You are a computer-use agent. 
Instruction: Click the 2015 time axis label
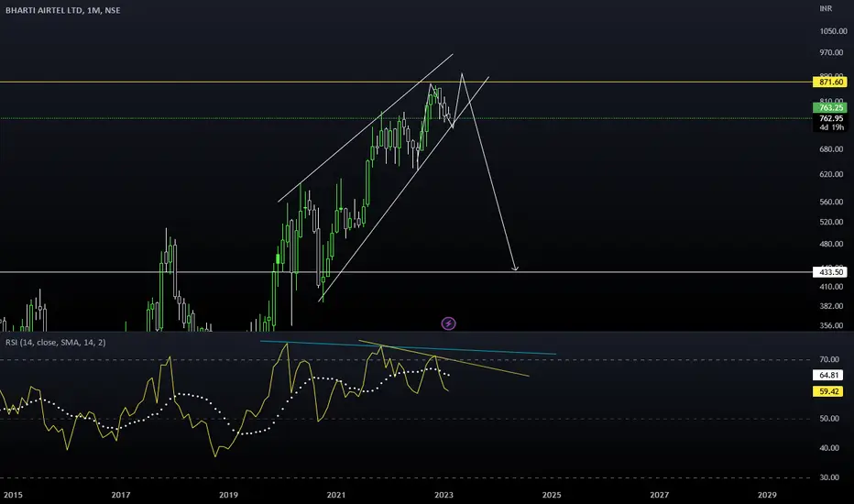click(x=13, y=495)
